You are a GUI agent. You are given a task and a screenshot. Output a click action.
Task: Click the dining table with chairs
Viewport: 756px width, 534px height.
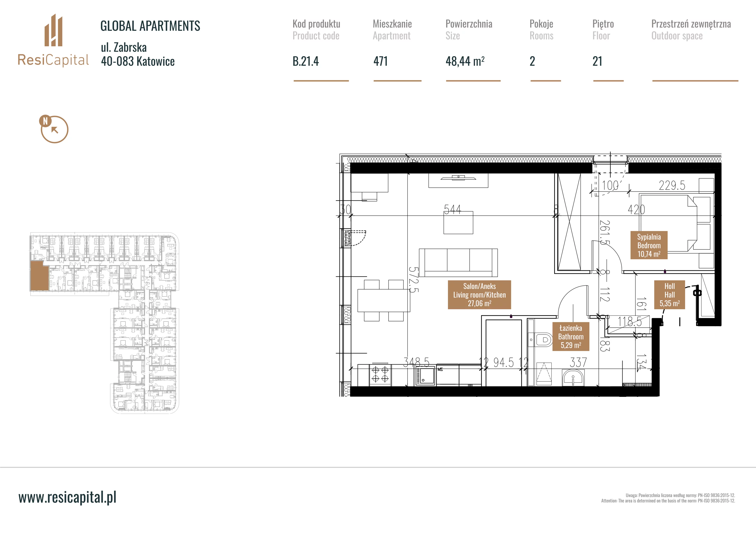[x=384, y=300]
